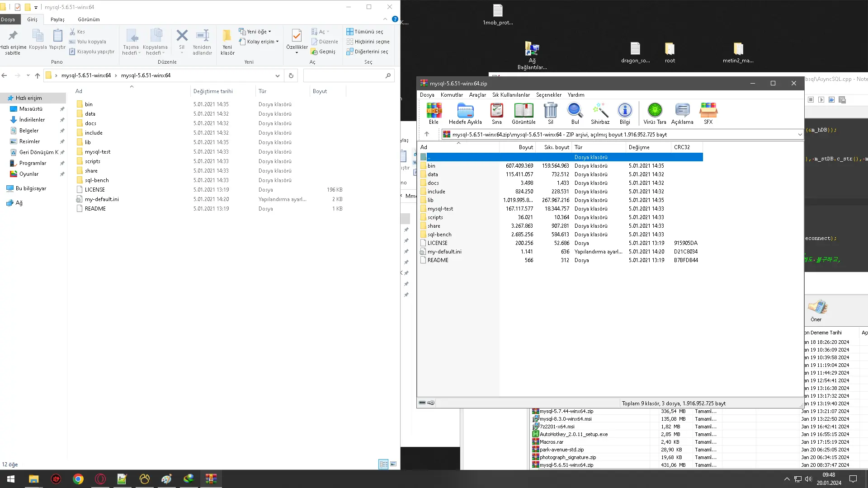Open the Sihirbaz wizard tool

[600, 113]
